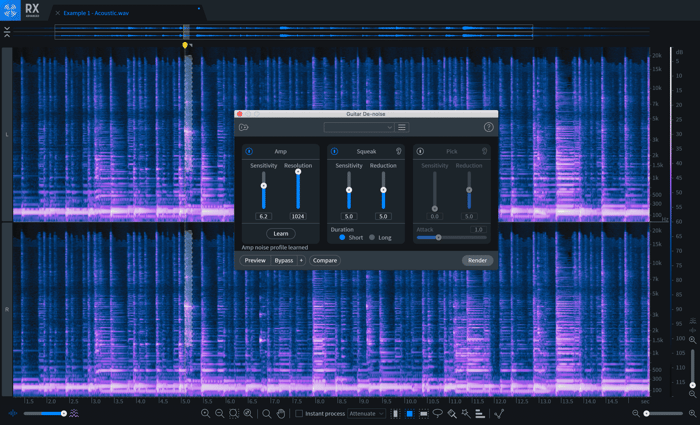Collapse the overview with the double-chevron icon
Viewport: 700px width, 425px height.
click(x=7, y=32)
